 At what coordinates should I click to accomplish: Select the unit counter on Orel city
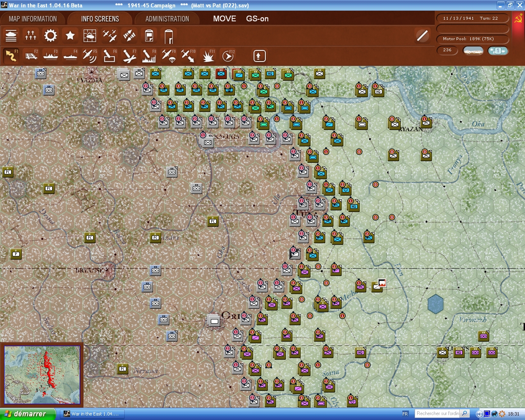coord(214,320)
